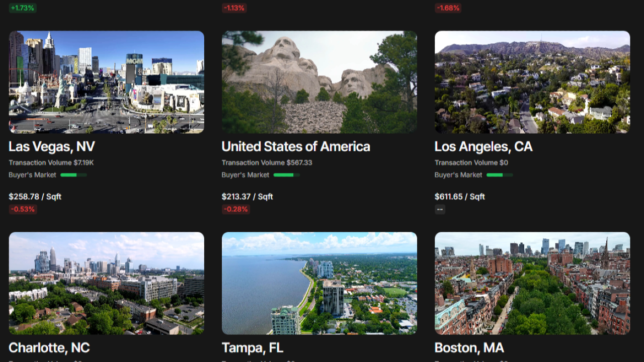Image resolution: width=644 pixels, height=362 pixels.
Task: Click the Tampa, FL title
Action: 253,348
